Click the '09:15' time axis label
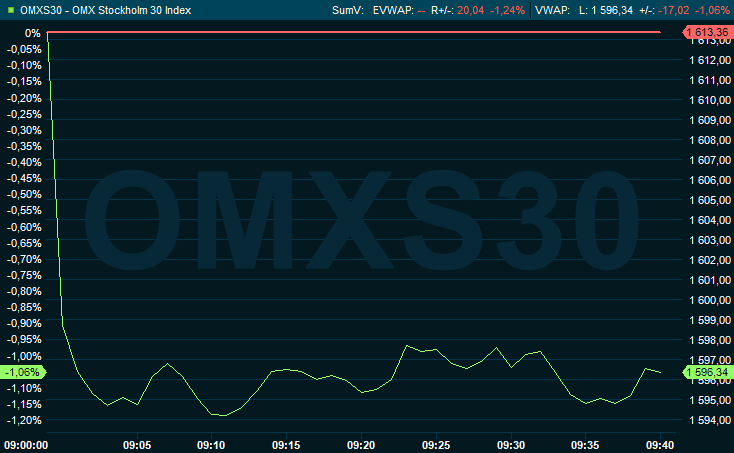 [286, 445]
